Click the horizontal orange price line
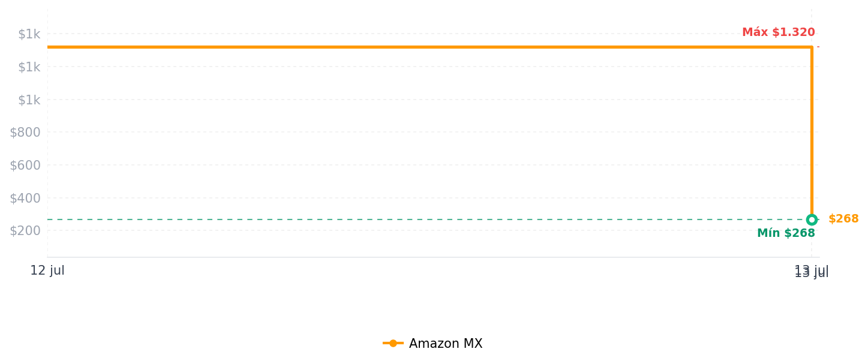The width and height of the screenshot is (868, 364). (x=430, y=47)
